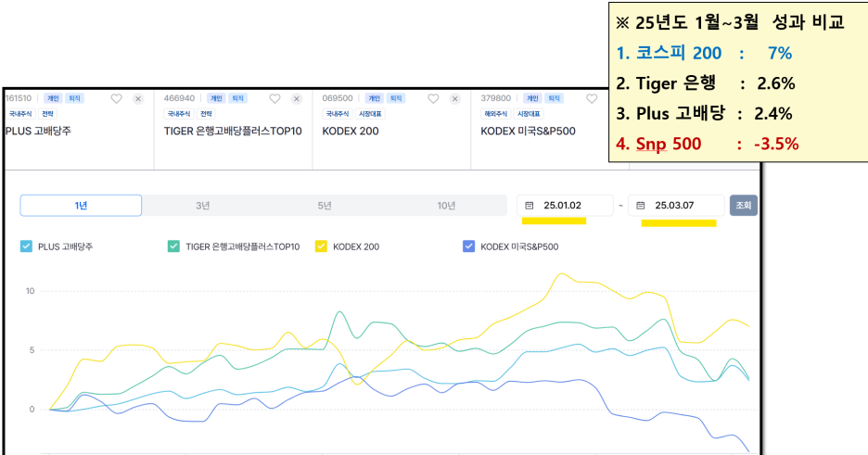868x455 pixels.
Task: Edit the start date 25.01.02 field
Action: click(565, 206)
